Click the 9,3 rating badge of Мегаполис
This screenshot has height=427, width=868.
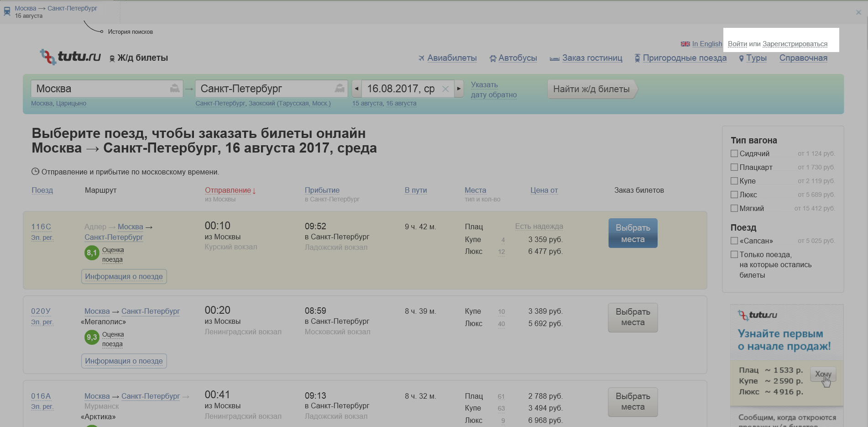[92, 337]
